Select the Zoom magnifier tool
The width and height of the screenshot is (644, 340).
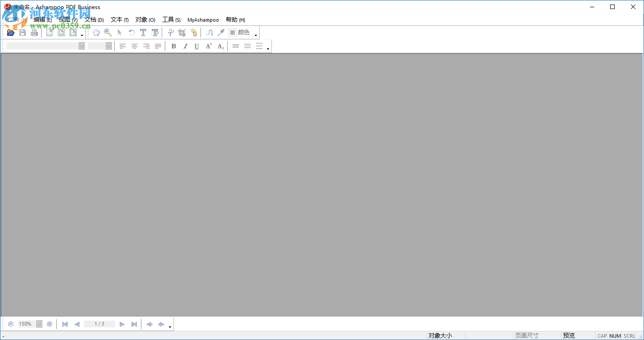click(x=108, y=33)
